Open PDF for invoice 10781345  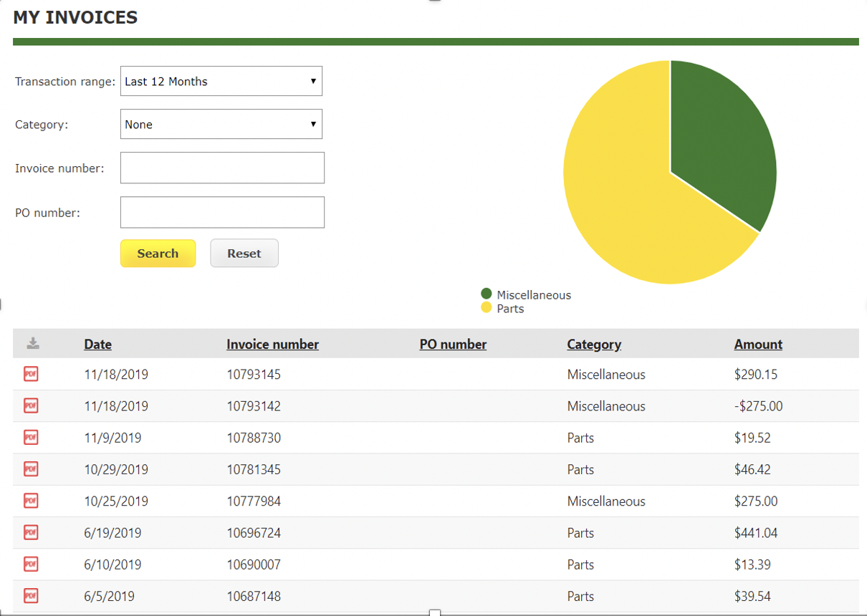(x=31, y=469)
